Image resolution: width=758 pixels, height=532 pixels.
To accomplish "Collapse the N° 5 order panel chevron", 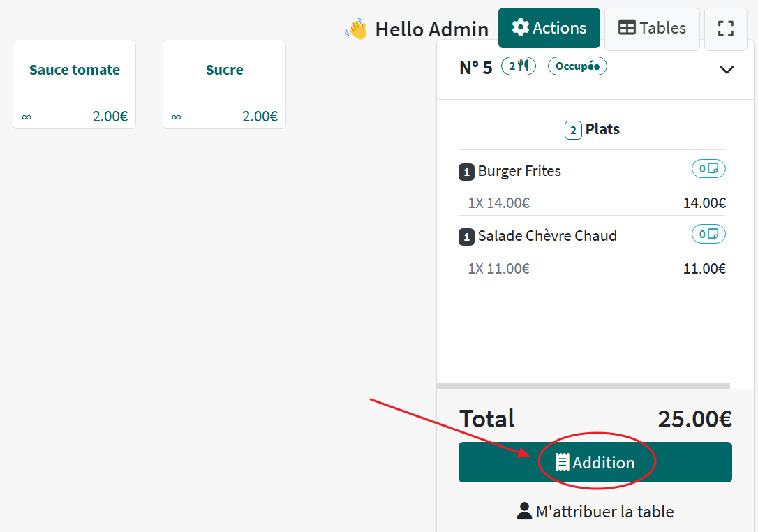I will (727, 70).
